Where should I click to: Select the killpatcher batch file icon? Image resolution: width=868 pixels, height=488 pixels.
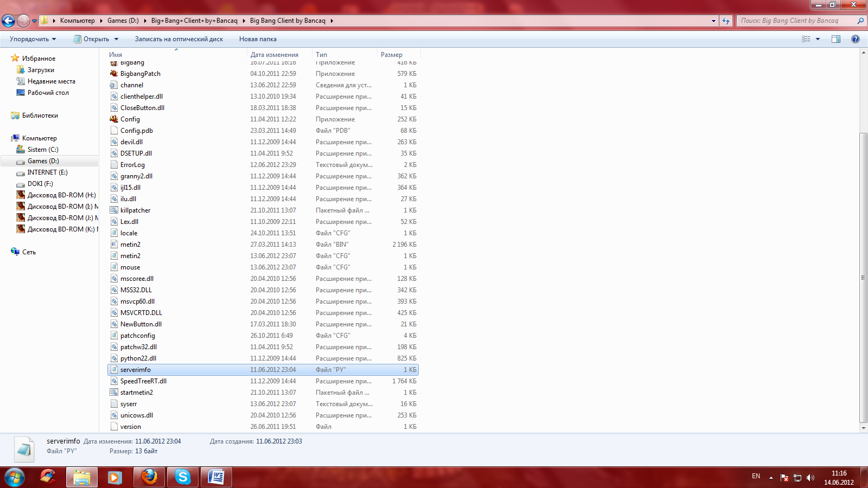click(x=114, y=210)
